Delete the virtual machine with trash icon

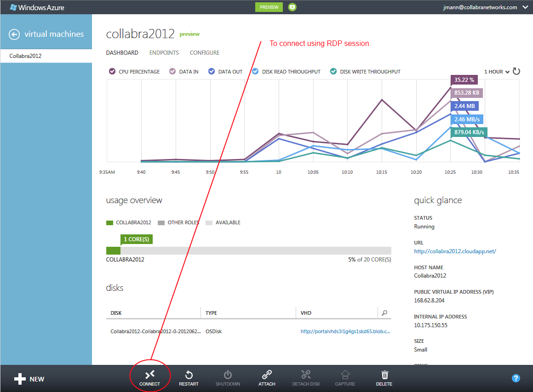tap(384, 375)
